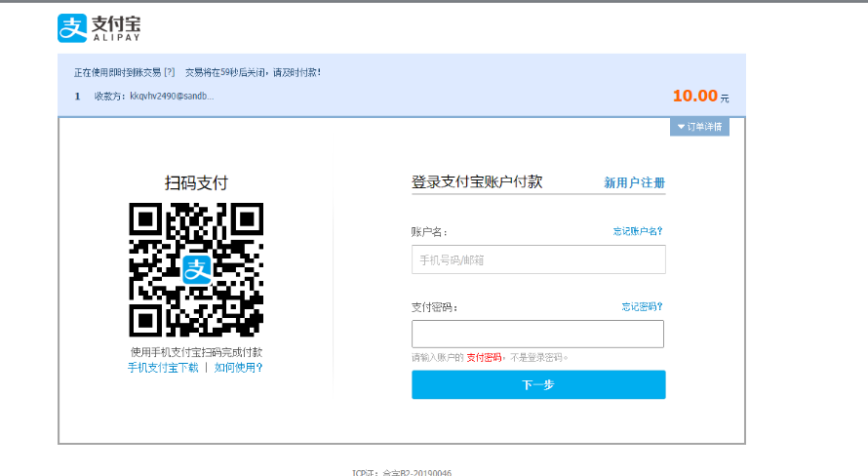This screenshot has height=476, width=868.
Task: Click the ICP证 footer text
Action: click(402, 473)
